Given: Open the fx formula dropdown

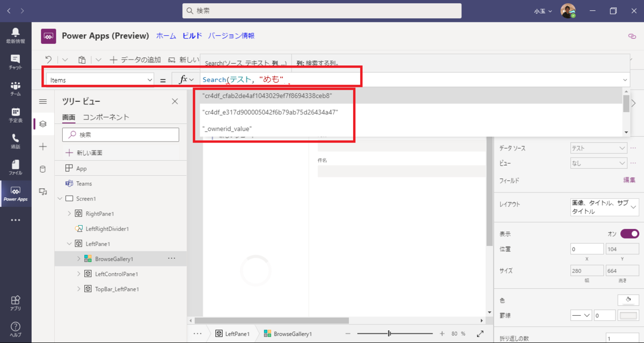Looking at the screenshot, I should pyautogui.click(x=186, y=79).
